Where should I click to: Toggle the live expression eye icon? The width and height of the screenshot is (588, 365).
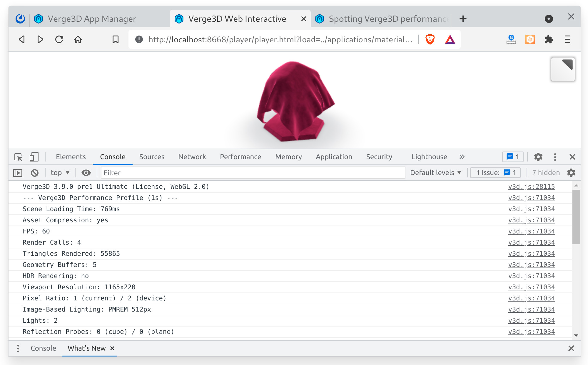(x=86, y=173)
